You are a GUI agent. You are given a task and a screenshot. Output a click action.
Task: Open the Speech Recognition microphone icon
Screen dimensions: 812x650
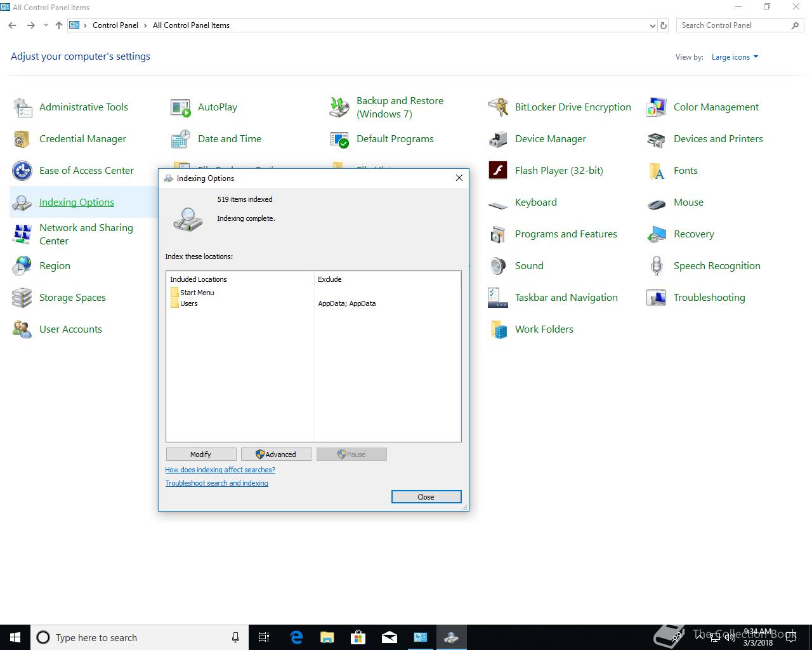(657, 266)
